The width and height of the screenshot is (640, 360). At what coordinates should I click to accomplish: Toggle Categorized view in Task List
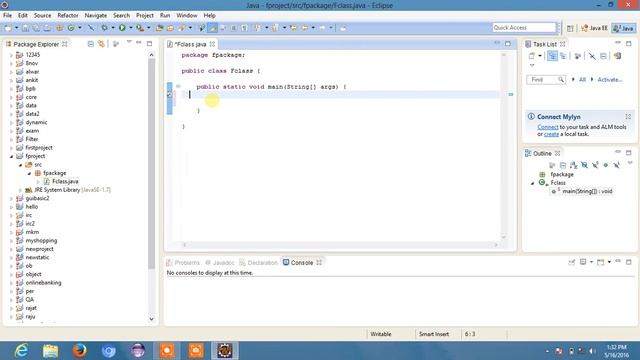(552, 56)
